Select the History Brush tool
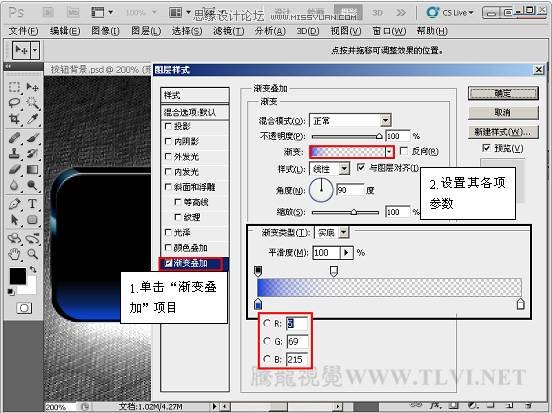552x413 pixels. [x=32, y=154]
